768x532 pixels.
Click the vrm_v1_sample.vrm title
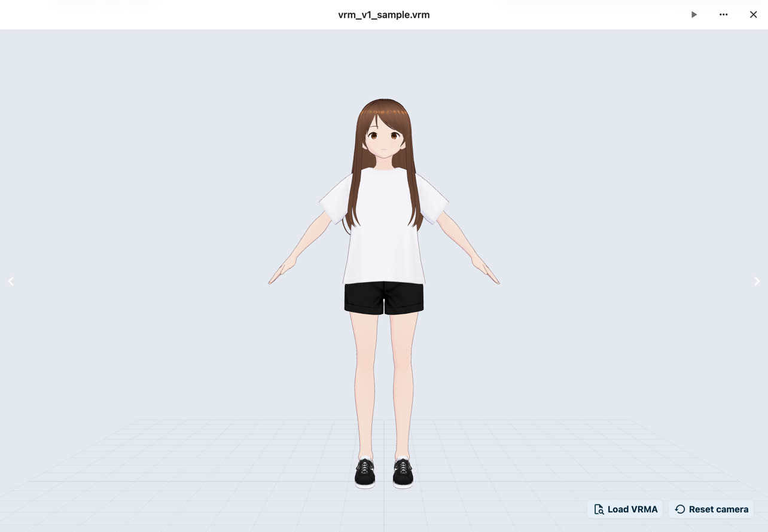pyautogui.click(x=384, y=15)
